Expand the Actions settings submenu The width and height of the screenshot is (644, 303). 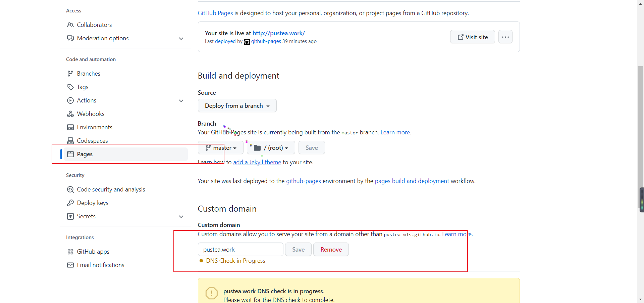(181, 101)
